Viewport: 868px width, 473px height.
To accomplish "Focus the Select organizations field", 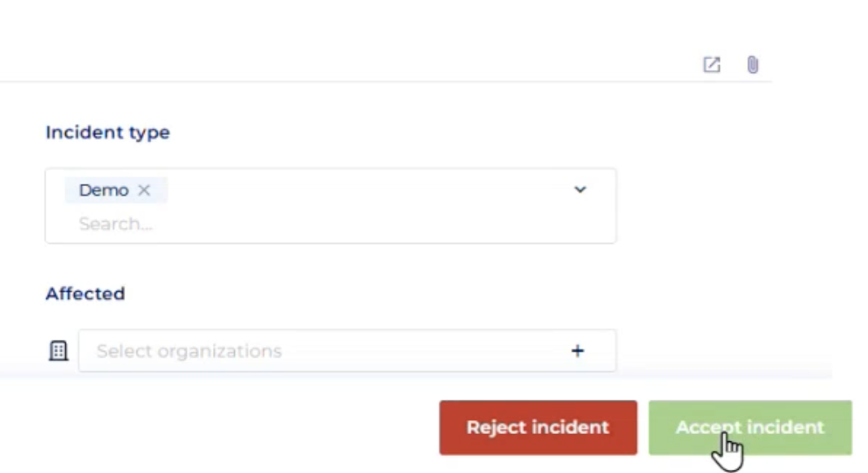I will click(x=325, y=351).
